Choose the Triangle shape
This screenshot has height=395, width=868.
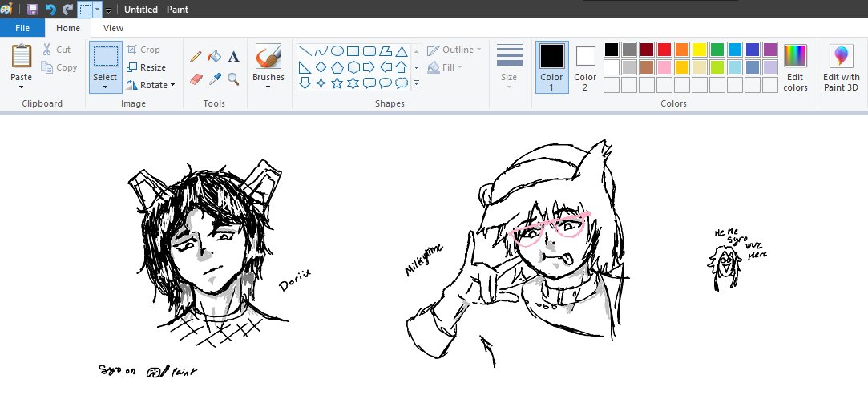click(x=402, y=51)
